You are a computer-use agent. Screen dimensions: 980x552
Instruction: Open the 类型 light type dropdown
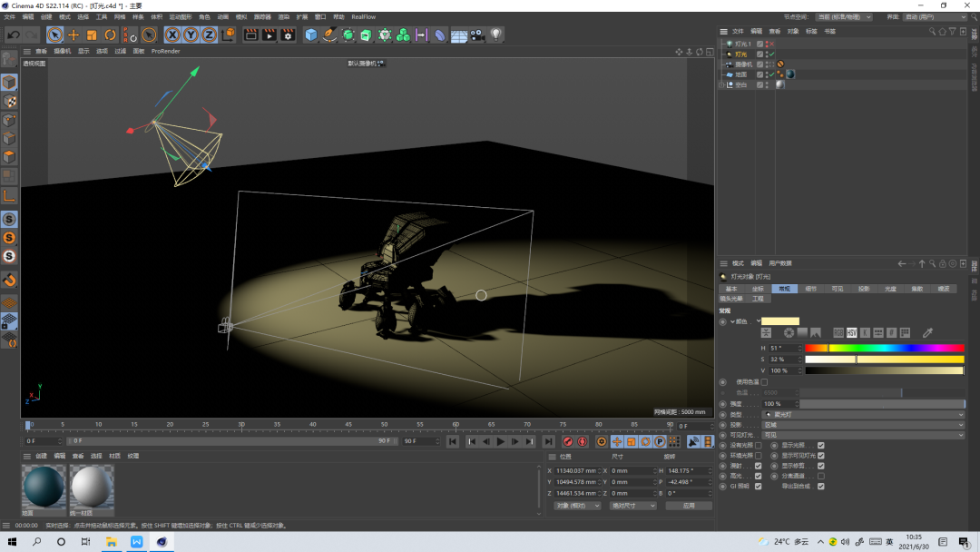coord(864,415)
